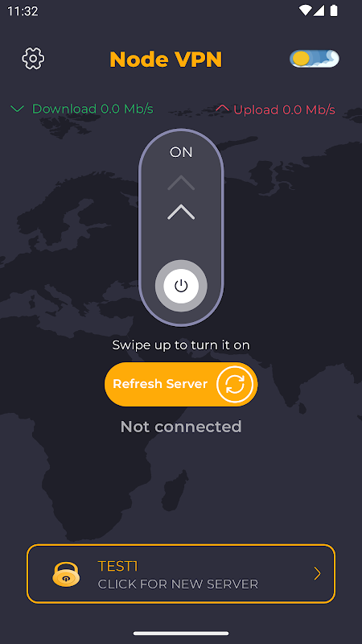Screen dimensions: 362x644
Task: Click the ON label in the switch
Action: (x=181, y=152)
